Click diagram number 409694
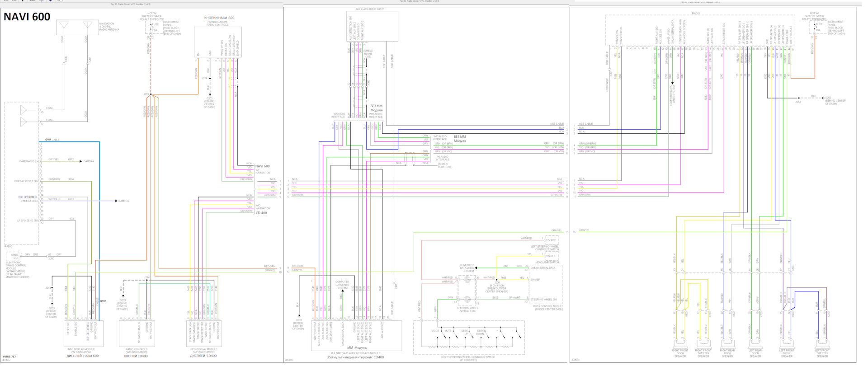This screenshot has height=366, width=868. click(575, 360)
